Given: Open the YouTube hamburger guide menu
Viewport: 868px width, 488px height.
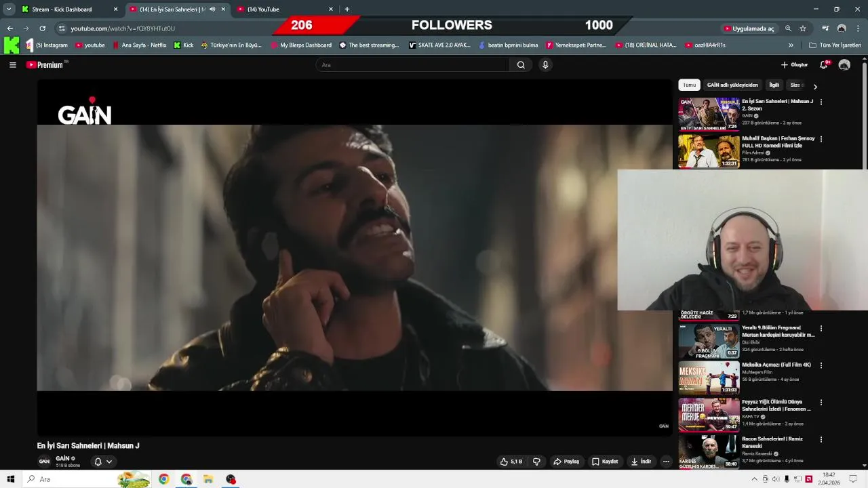Looking at the screenshot, I should pos(12,65).
